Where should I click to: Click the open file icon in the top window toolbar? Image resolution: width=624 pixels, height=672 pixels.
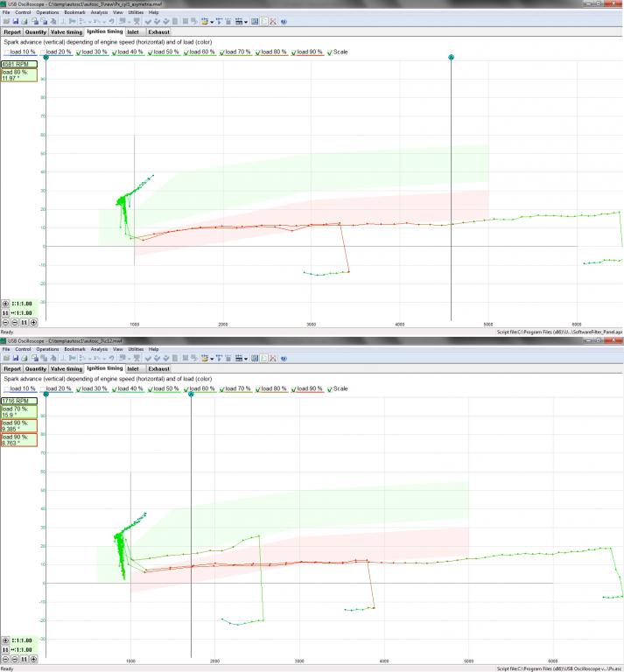click(x=6, y=21)
